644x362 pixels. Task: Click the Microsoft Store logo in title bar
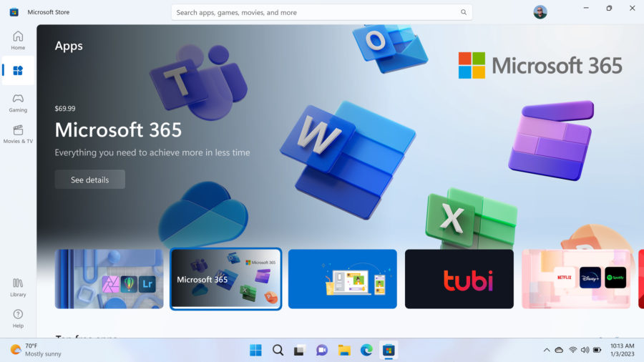pyautogui.click(x=14, y=12)
